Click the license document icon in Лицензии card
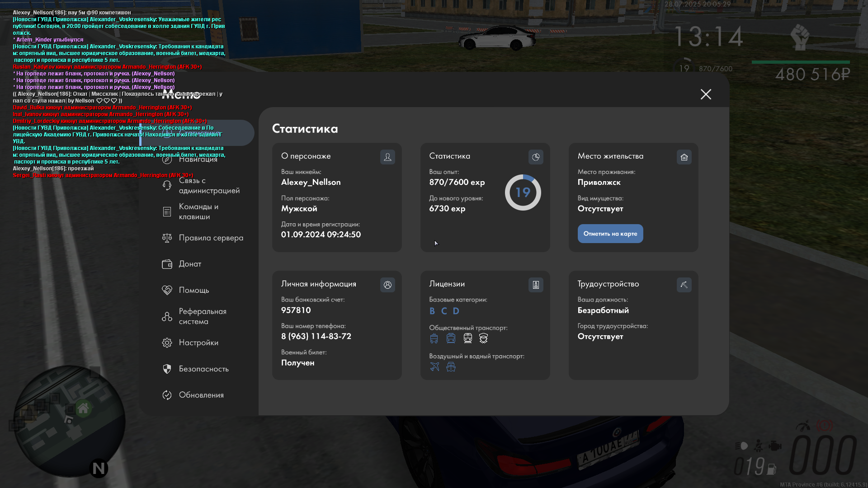 coord(536,285)
